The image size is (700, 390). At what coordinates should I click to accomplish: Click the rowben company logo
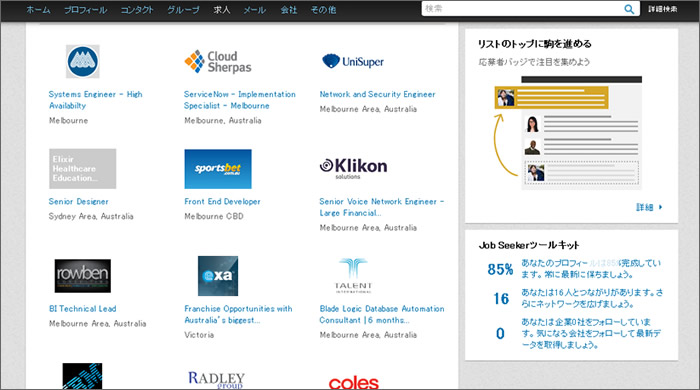83,276
